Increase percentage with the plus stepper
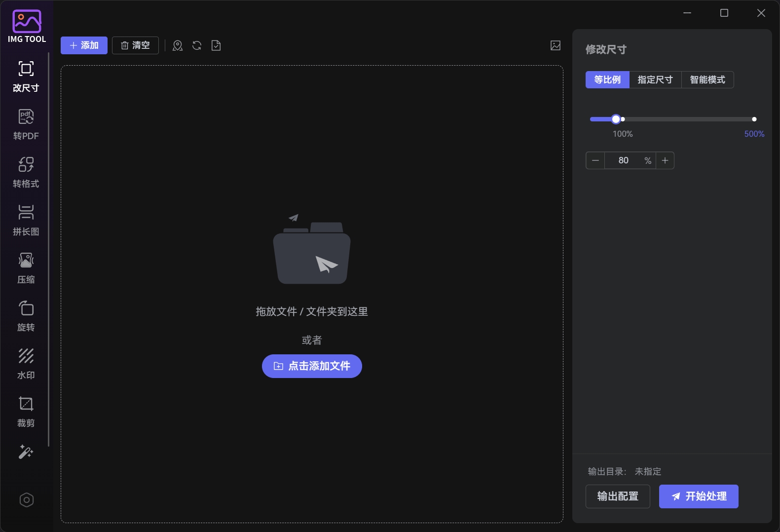The height and width of the screenshot is (532, 780). (x=665, y=160)
